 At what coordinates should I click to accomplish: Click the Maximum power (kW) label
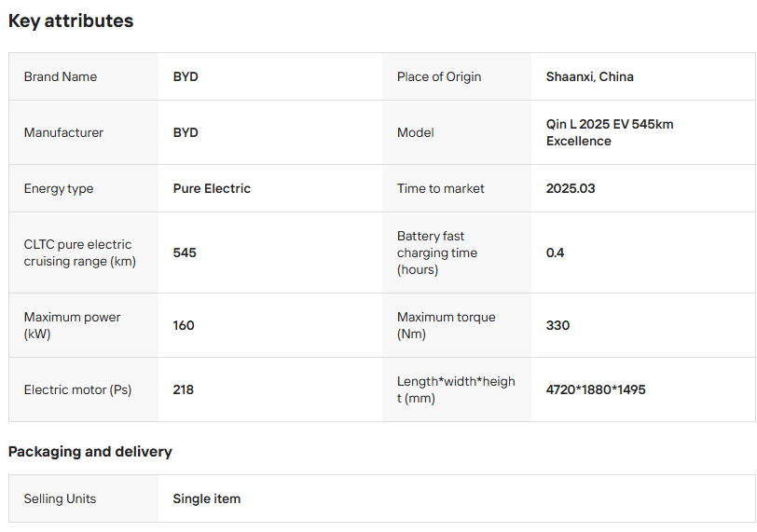72,325
